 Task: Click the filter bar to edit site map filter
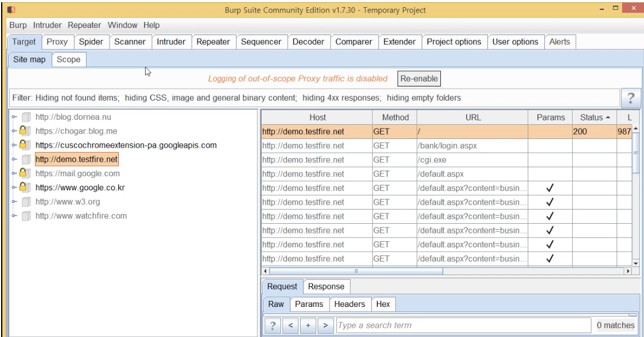[314, 98]
